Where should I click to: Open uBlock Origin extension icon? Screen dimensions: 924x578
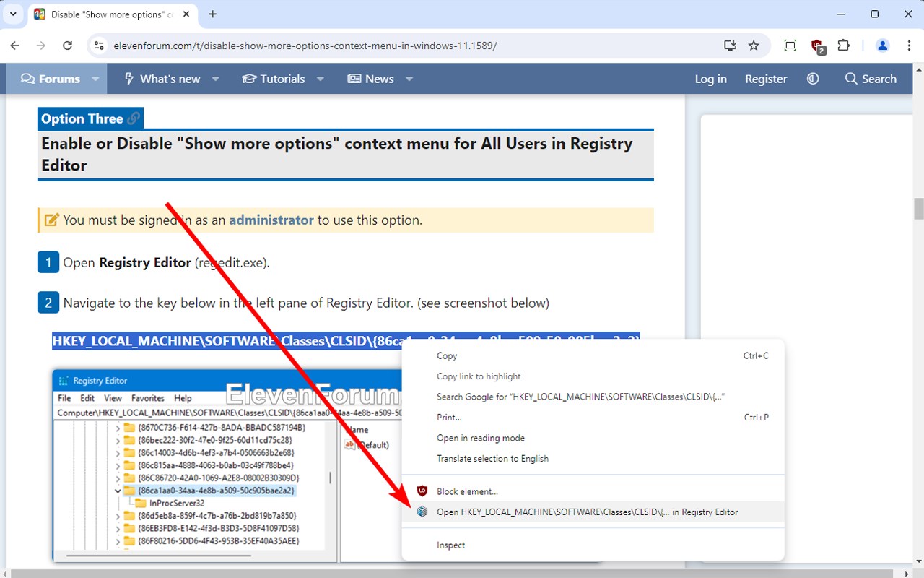tap(818, 46)
